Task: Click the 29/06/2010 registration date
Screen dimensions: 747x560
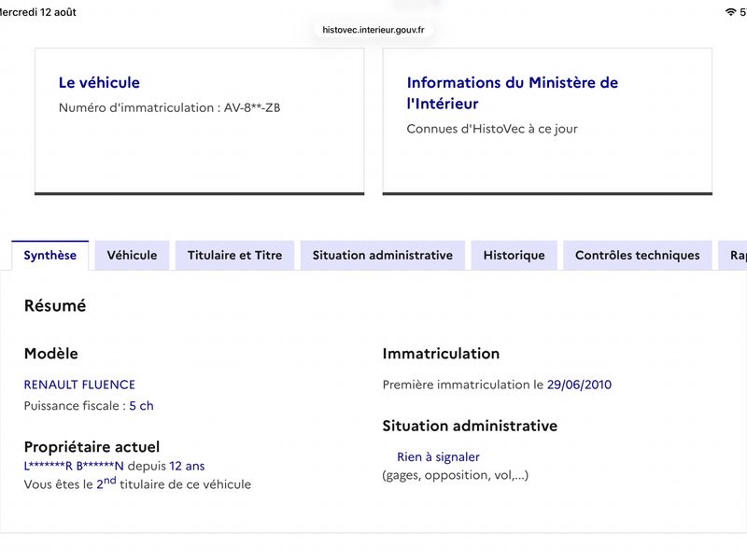Action: point(579,385)
